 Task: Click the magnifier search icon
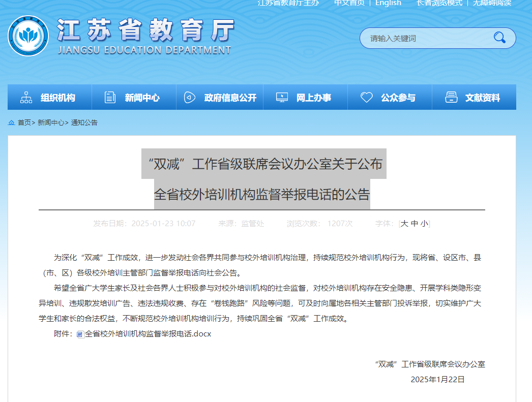tap(499, 38)
